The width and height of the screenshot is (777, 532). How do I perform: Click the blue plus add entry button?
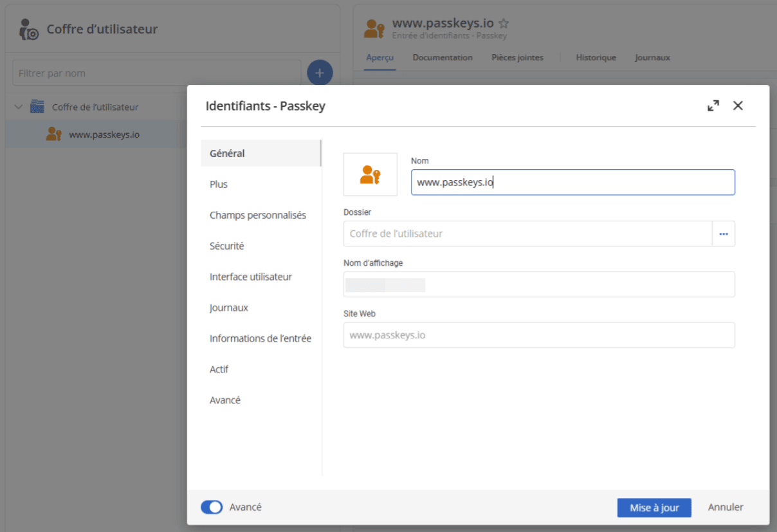coord(320,73)
